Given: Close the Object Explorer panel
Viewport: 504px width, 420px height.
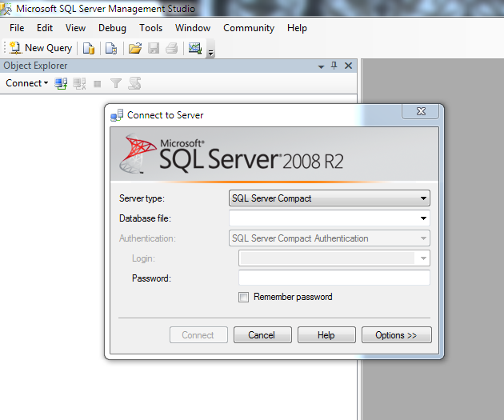Looking at the screenshot, I should point(348,66).
